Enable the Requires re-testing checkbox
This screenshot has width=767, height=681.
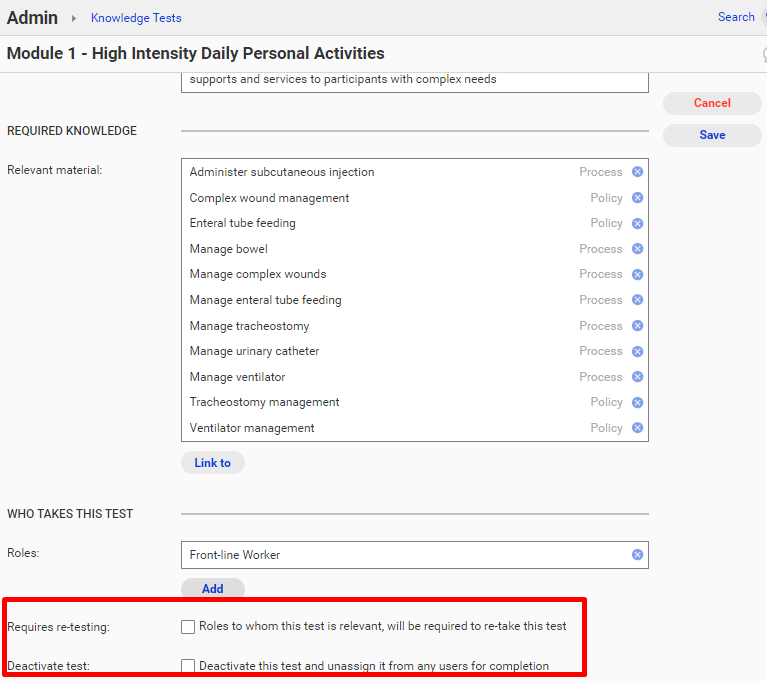[188, 627]
